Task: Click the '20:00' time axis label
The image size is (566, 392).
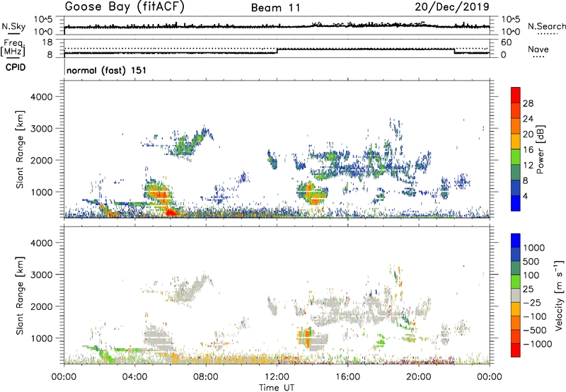Action: pos(419,377)
